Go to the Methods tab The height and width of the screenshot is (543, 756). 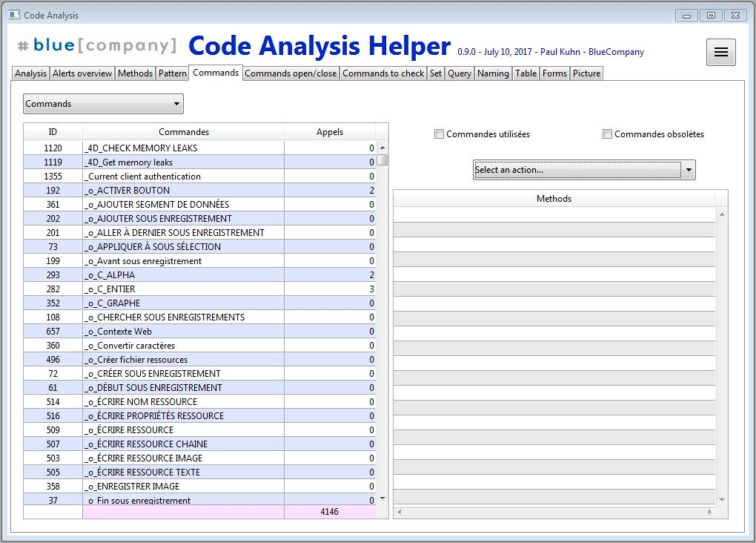click(136, 73)
